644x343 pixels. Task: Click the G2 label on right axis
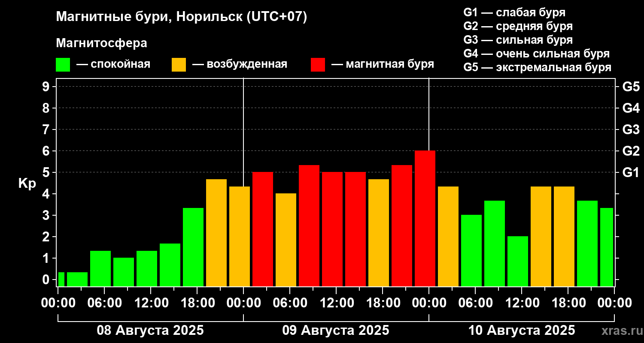(631, 151)
